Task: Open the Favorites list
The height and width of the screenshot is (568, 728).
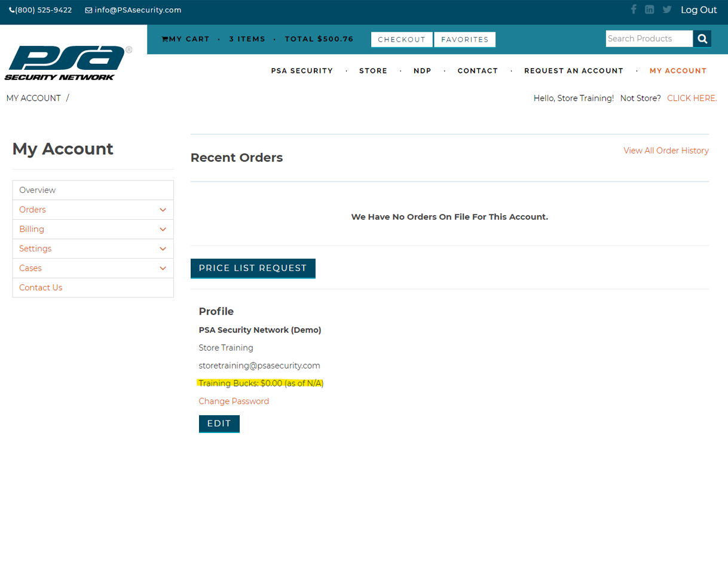Action: 465,39
